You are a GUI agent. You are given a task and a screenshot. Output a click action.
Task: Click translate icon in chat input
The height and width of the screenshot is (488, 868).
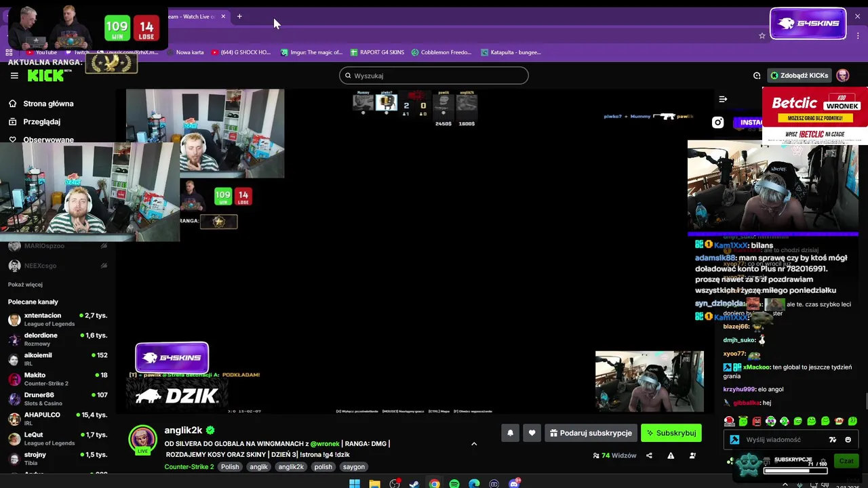click(832, 440)
